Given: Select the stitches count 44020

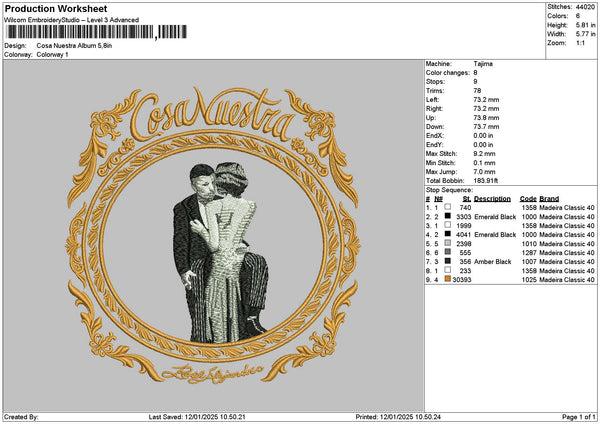Looking at the screenshot, I should click(585, 7).
